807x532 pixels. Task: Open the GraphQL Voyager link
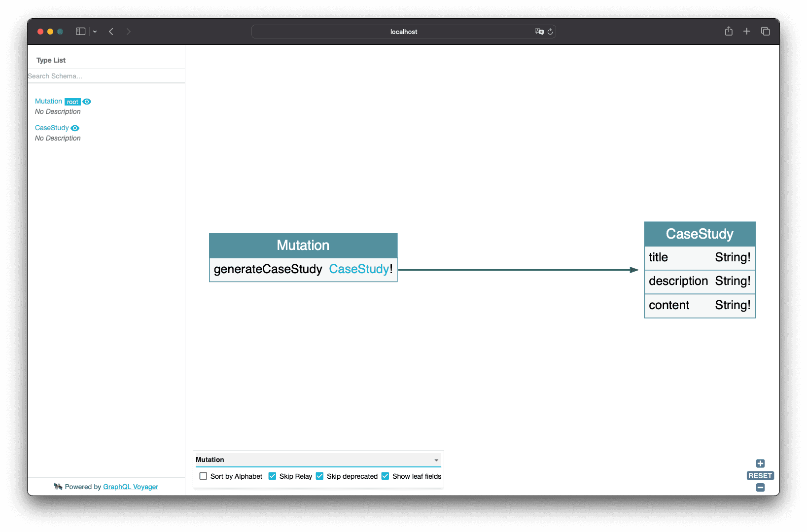131,487
